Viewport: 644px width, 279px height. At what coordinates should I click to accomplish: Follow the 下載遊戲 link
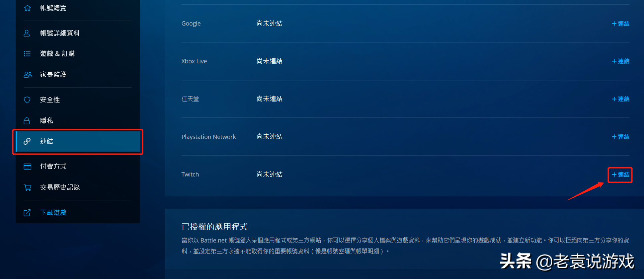(53, 213)
